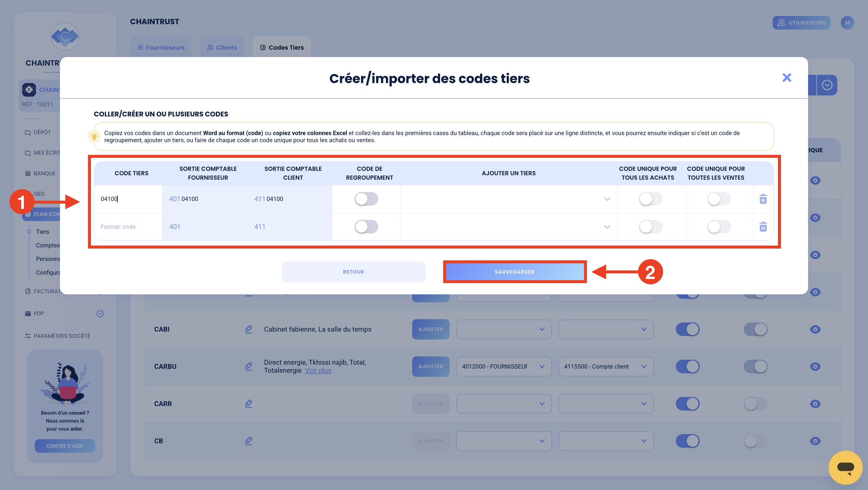
Task: Click the SAUVEGARDER button
Action: click(x=514, y=272)
